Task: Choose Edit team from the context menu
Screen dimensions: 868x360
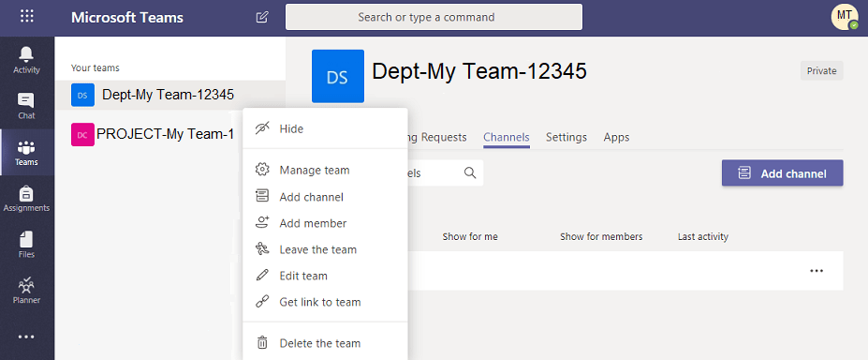Action: coord(326,276)
